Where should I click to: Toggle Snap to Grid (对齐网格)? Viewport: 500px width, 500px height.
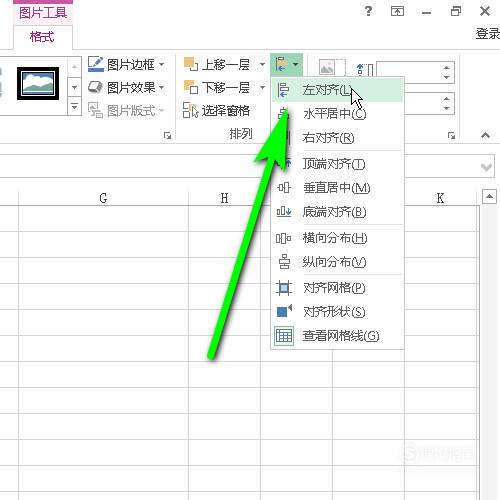(x=337, y=288)
